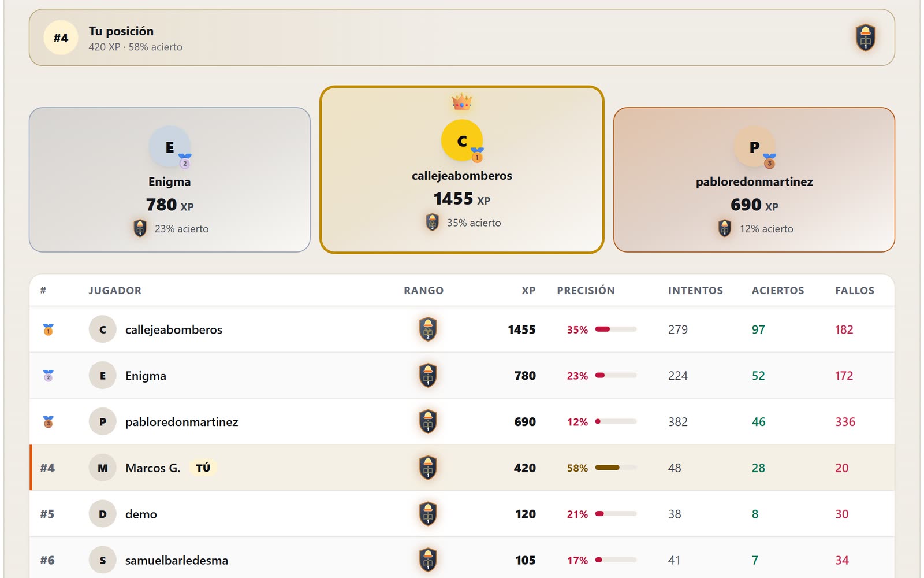Viewport: 924px width, 578px height.
Task: Sort by the PRECISIÓN column header
Action: coord(586,291)
